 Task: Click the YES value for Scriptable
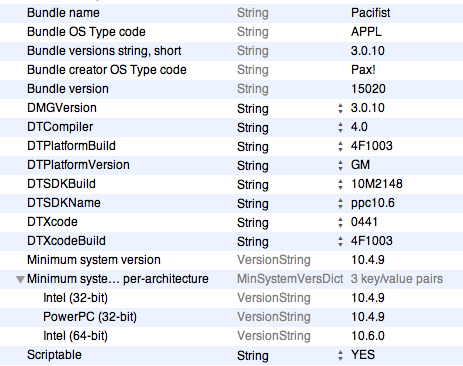click(363, 355)
